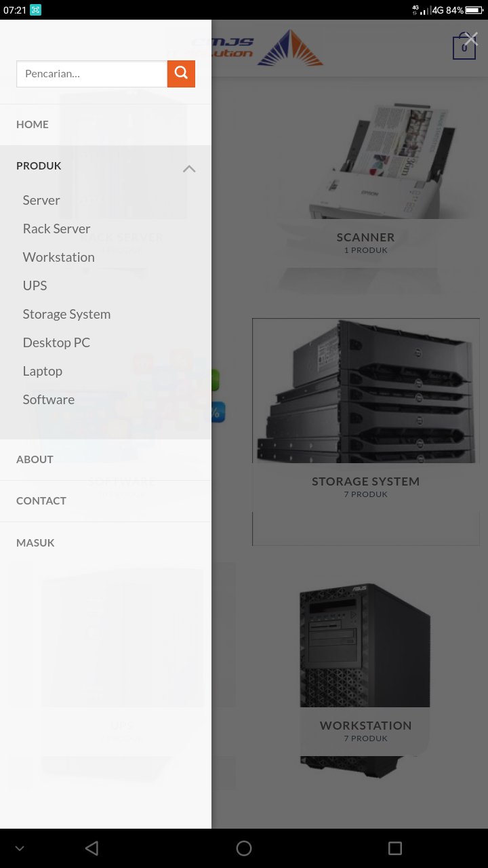Screen dimensions: 488x868
Task: Go to the Storage System submenu link
Action: [x=66, y=314]
